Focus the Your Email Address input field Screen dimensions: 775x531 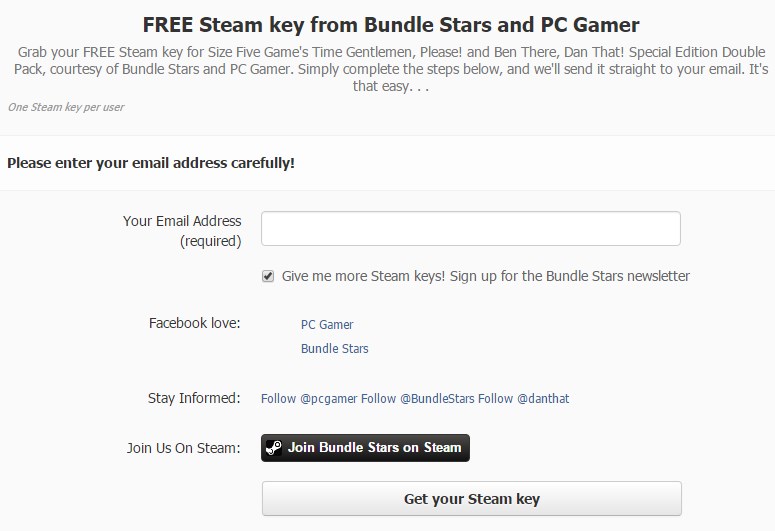(471, 228)
